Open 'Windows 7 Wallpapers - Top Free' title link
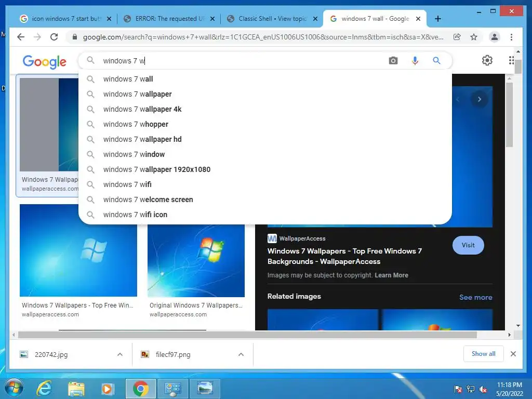 (344, 256)
